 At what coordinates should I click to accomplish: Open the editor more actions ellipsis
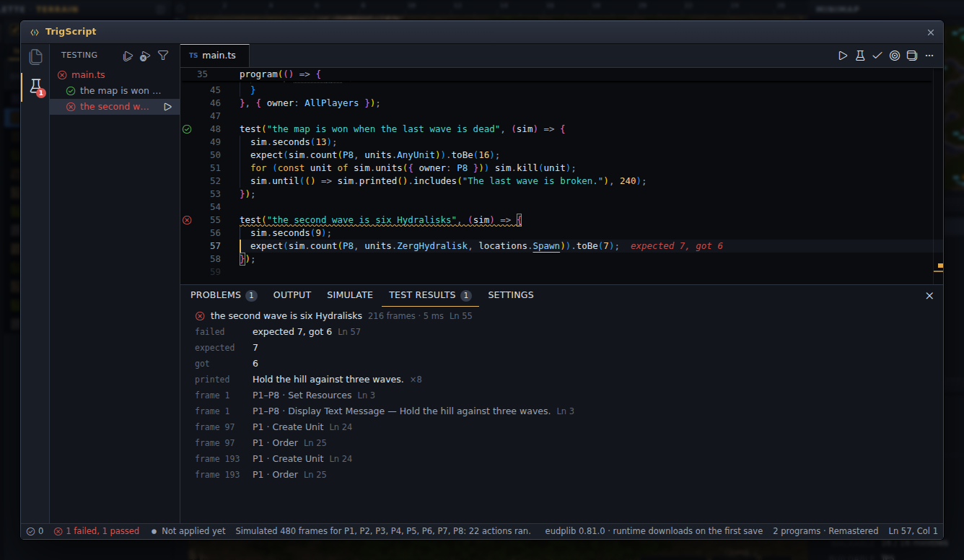pyautogui.click(x=929, y=56)
